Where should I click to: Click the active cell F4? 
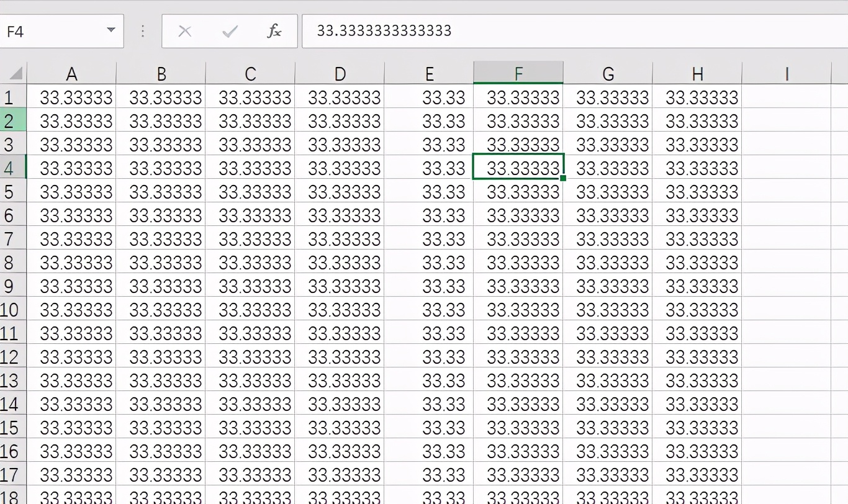pos(518,168)
